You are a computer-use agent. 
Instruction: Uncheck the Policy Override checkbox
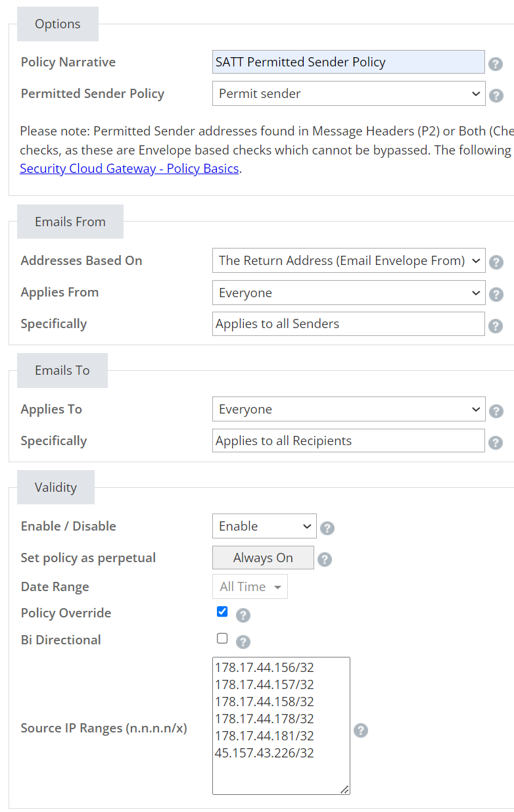pos(222,611)
